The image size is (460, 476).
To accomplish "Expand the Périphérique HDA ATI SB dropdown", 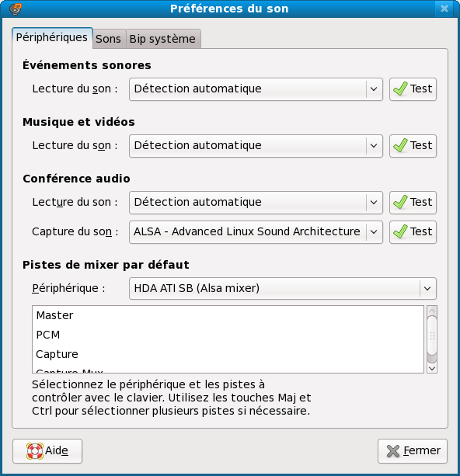I will click(283, 288).
